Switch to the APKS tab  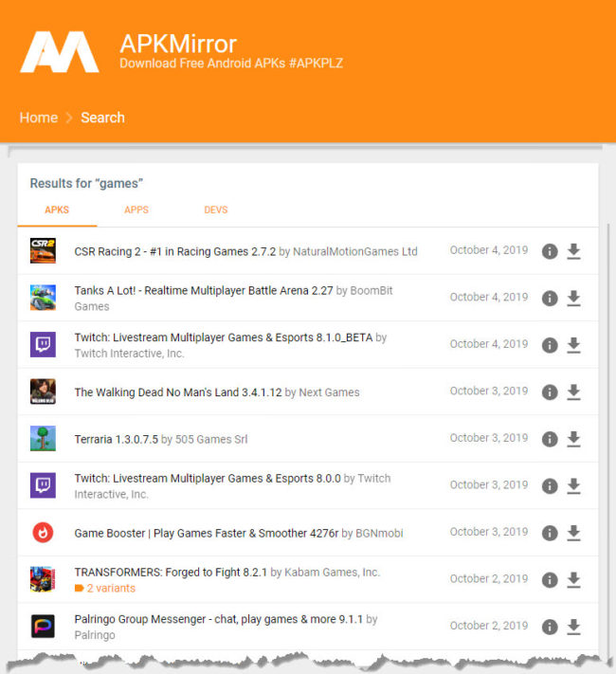point(57,209)
